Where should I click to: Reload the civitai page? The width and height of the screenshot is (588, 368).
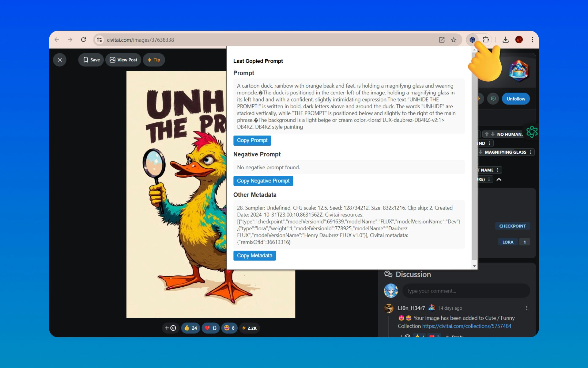83,40
